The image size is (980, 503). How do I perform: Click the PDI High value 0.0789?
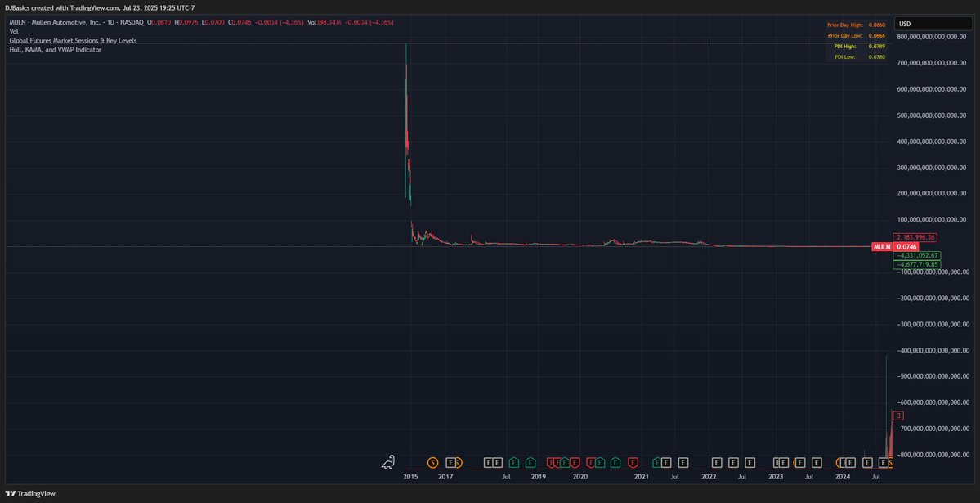(x=876, y=47)
